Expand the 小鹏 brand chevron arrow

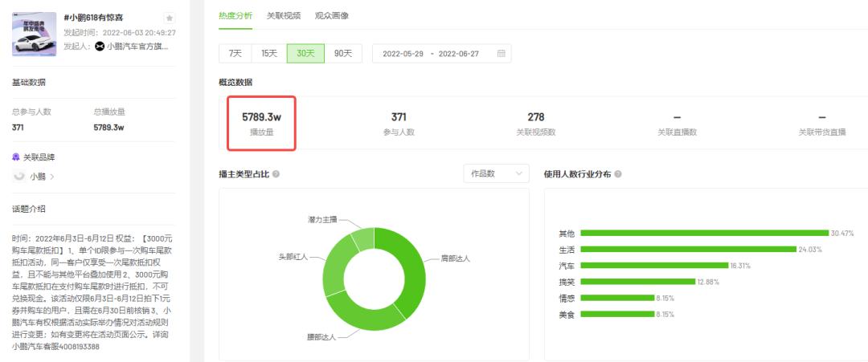pyautogui.click(x=52, y=177)
